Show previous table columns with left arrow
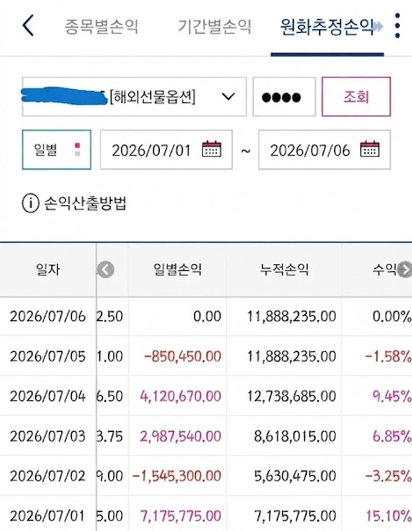This screenshot has width=412, height=531. [x=106, y=270]
